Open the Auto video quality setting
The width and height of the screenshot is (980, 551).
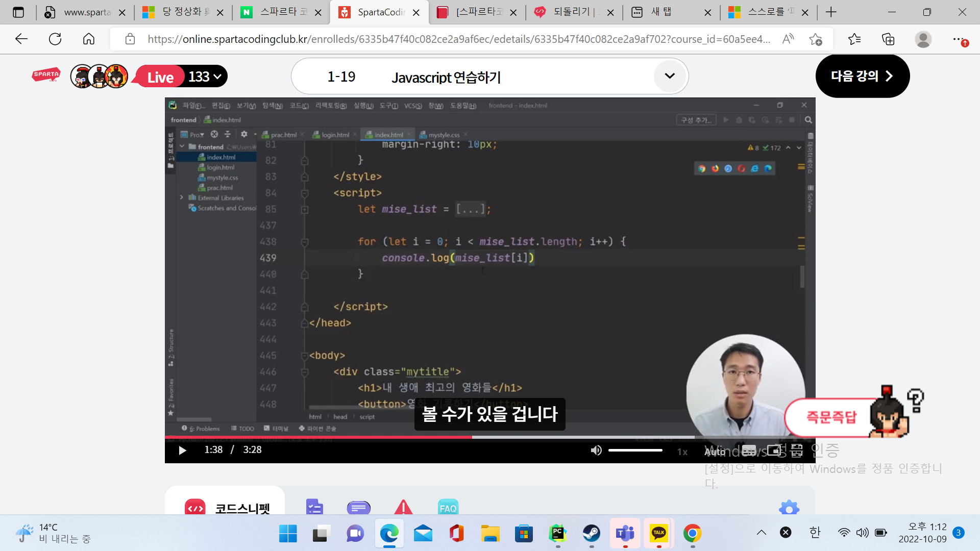click(715, 452)
